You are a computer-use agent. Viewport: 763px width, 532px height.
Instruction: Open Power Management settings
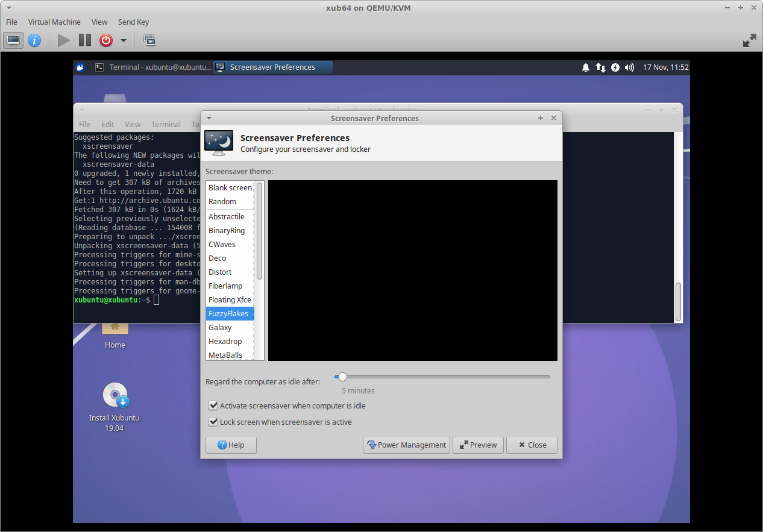406,445
